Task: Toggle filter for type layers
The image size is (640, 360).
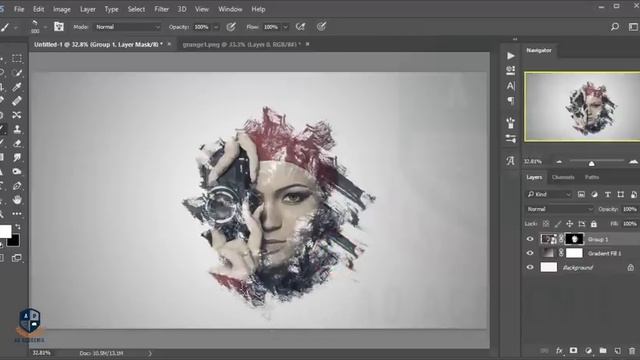Action: click(x=607, y=194)
